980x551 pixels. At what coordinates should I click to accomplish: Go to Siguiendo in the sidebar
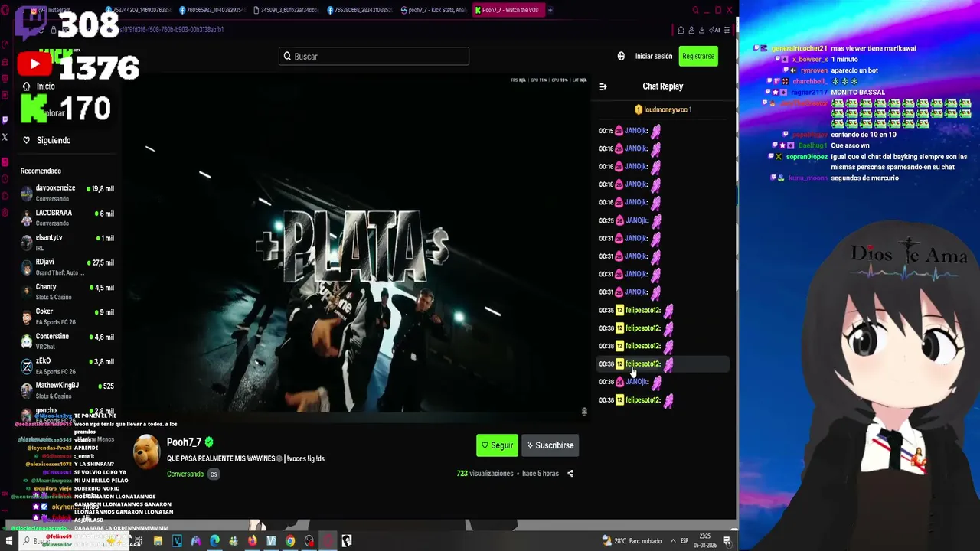click(54, 140)
